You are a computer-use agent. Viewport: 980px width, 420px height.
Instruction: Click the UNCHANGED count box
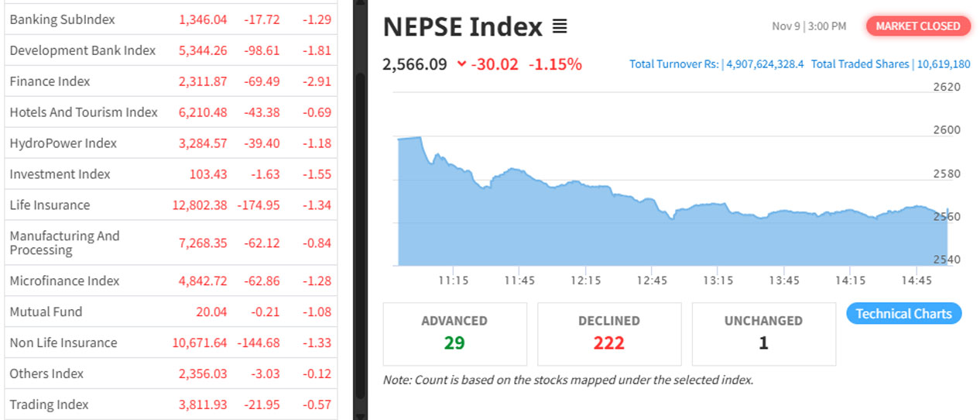point(763,333)
